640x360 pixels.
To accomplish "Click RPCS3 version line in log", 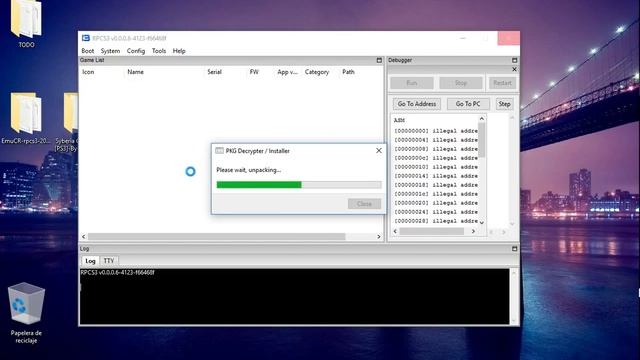I will click(x=117, y=272).
